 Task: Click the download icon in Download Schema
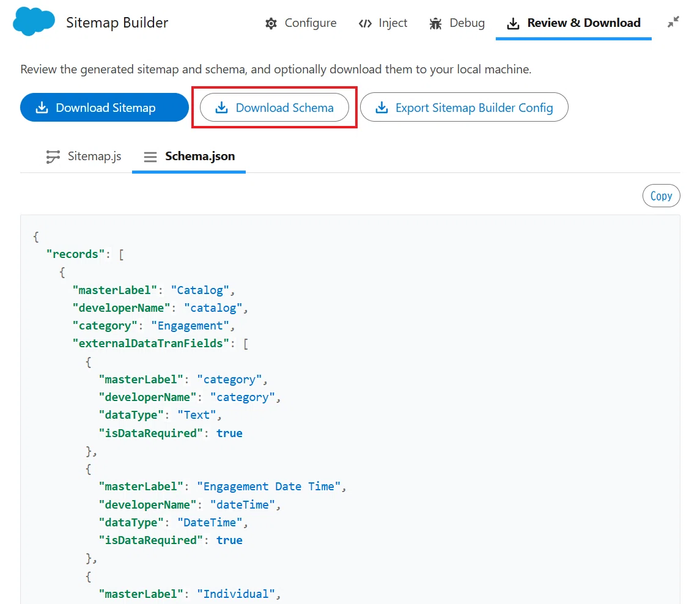pos(221,108)
